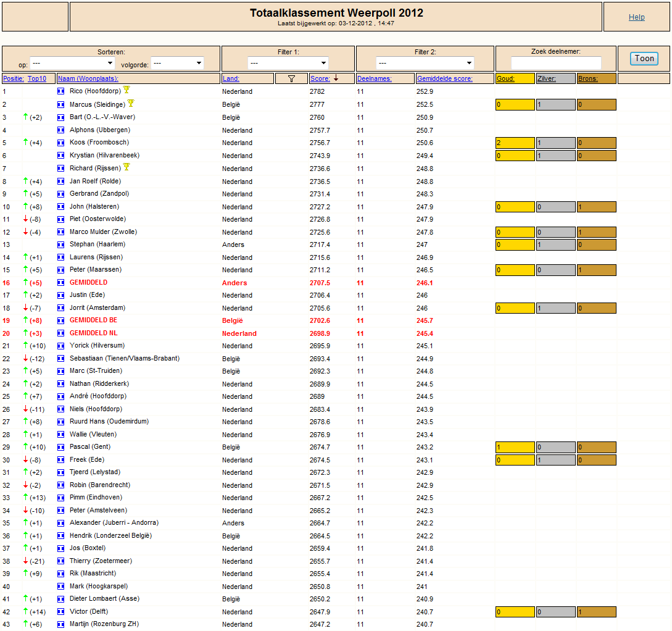Image resolution: width=672 pixels, height=631 pixels.
Task: Open the blue icon beside Pascal (Gent)
Action: pyautogui.click(x=61, y=446)
